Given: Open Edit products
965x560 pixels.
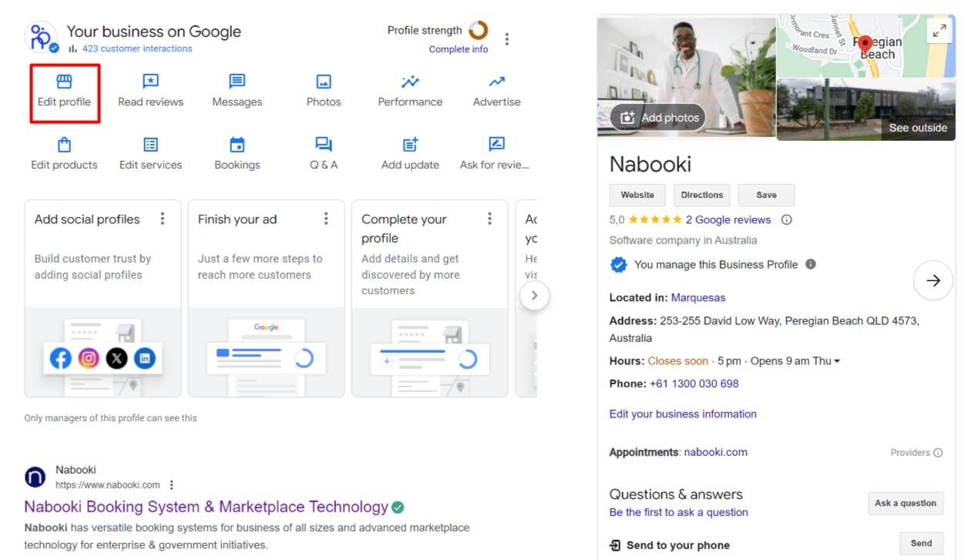Looking at the screenshot, I should 64,155.
